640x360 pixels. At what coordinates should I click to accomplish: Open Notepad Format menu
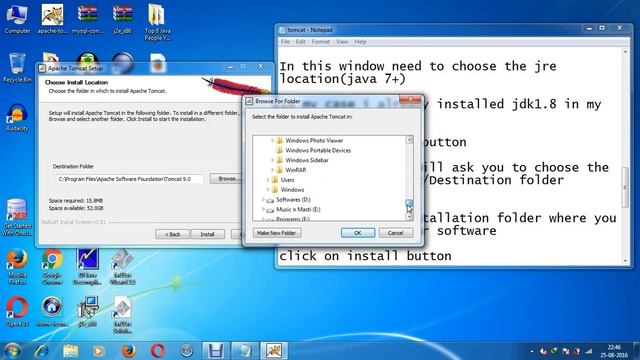(320, 42)
